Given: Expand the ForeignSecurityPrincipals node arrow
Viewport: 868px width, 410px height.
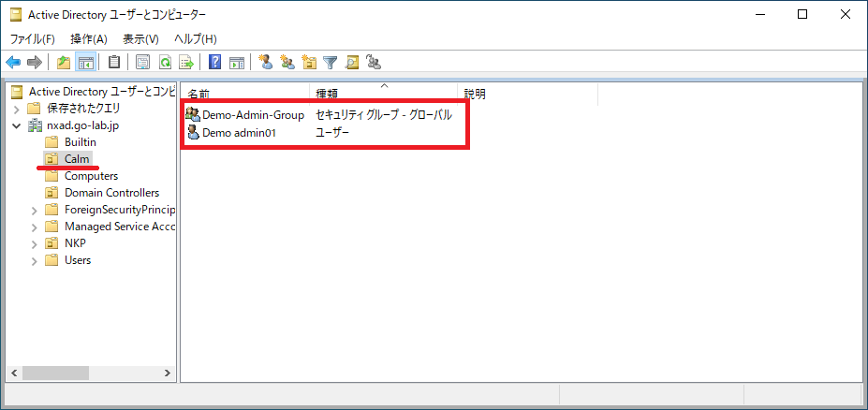Looking at the screenshot, I should tap(35, 211).
